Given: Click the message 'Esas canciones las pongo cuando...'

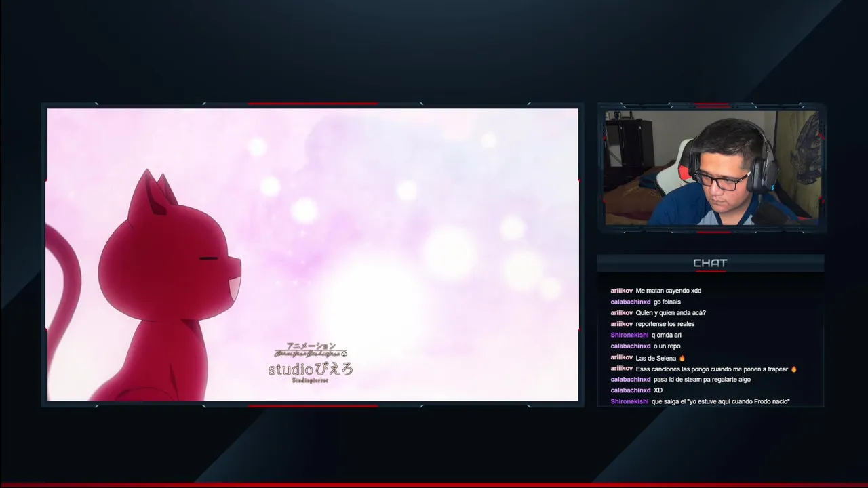Looking at the screenshot, I should (x=712, y=369).
